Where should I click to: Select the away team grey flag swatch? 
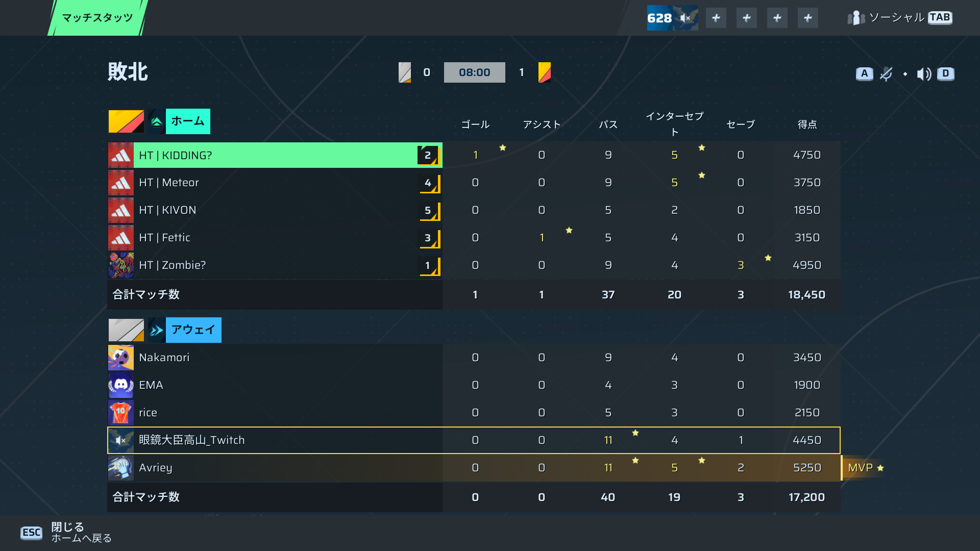[x=126, y=330]
